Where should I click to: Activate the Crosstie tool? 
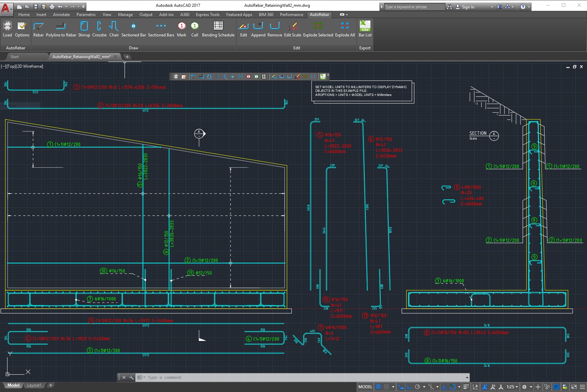click(x=99, y=29)
